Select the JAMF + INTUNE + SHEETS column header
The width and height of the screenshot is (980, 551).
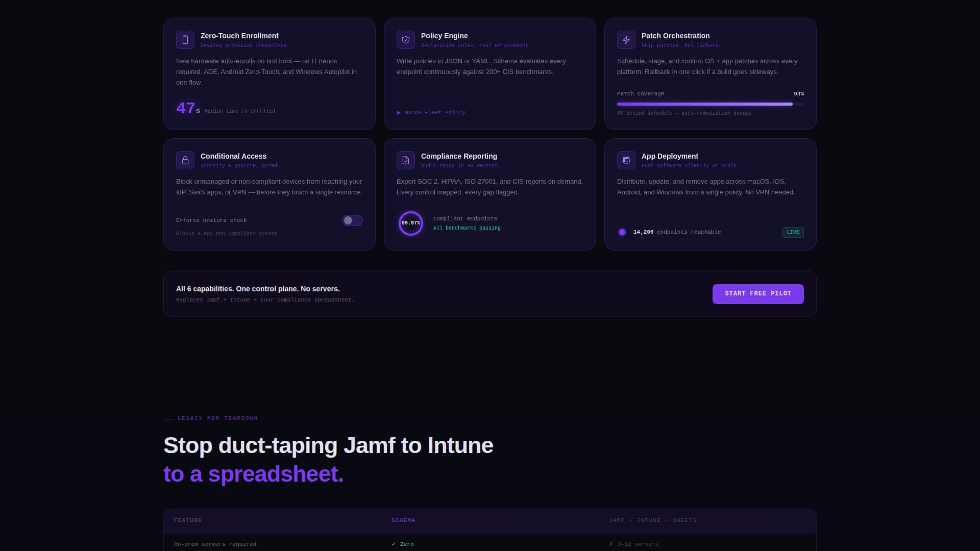[x=653, y=520]
